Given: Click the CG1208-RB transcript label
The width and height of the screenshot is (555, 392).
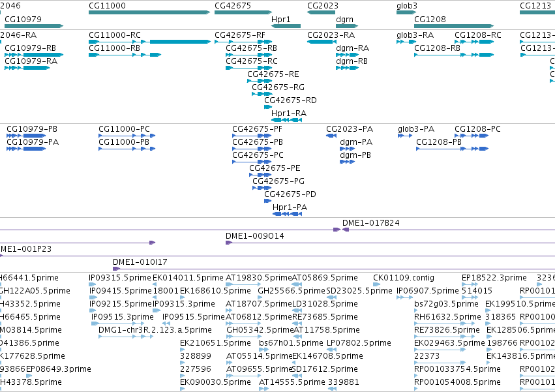Looking at the screenshot, I should (438, 48).
